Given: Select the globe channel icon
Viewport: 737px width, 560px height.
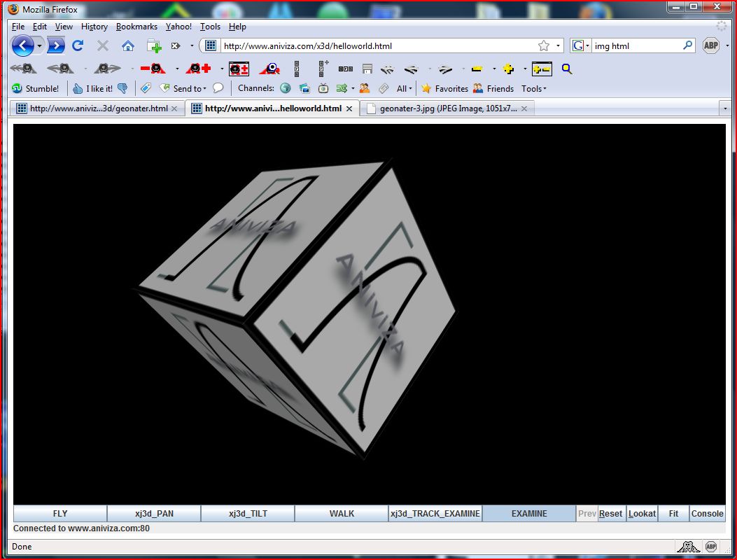Looking at the screenshot, I should coord(285,88).
